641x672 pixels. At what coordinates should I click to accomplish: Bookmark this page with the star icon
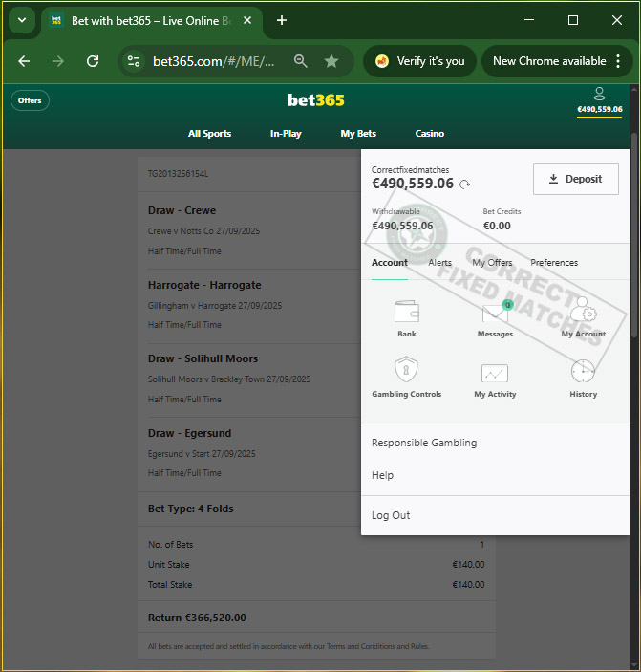coord(331,61)
